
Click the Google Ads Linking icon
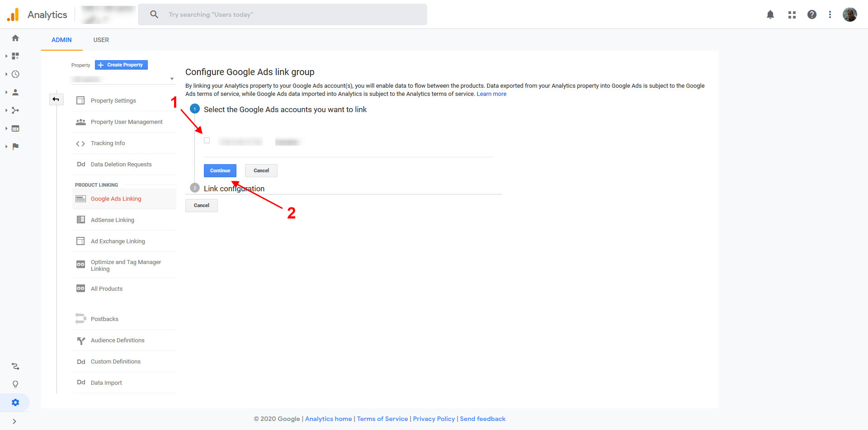click(x=80, y=199)
